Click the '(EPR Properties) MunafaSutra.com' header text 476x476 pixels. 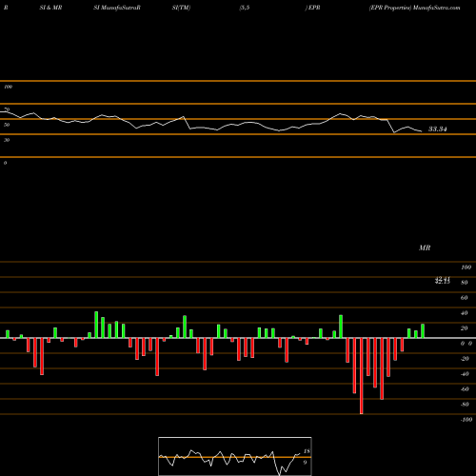pos(414,8)
